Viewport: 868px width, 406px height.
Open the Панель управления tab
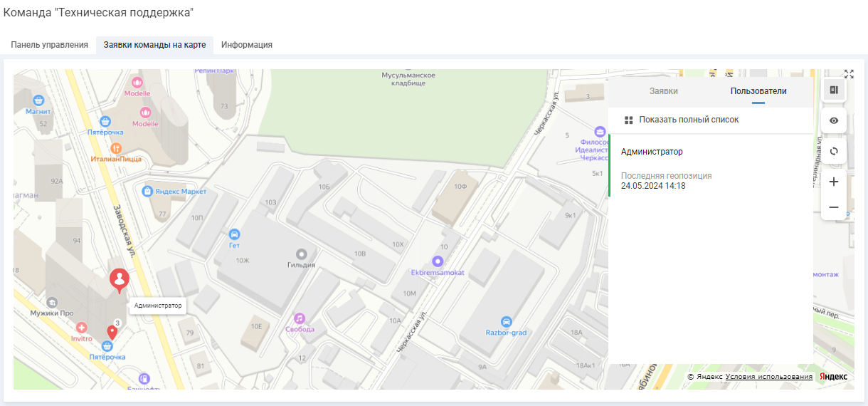tap(49, 45)
